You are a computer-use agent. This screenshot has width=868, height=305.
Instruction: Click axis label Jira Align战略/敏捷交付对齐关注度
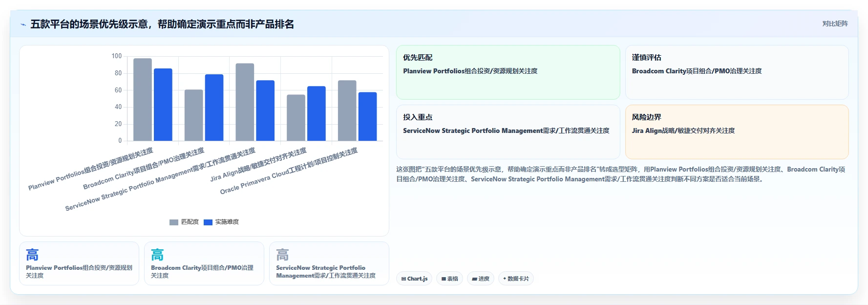[258, 164]
